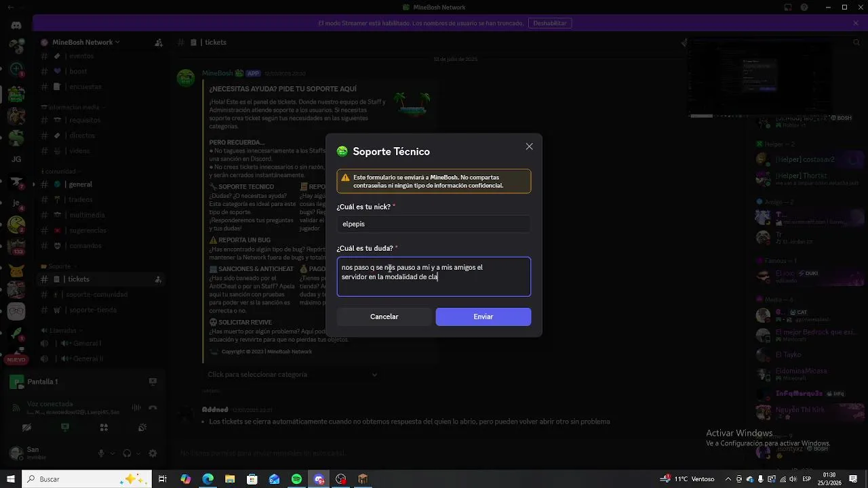868x488 pixels.
Task: Click the volume icon in the system tray
Action: click(793, 479)
